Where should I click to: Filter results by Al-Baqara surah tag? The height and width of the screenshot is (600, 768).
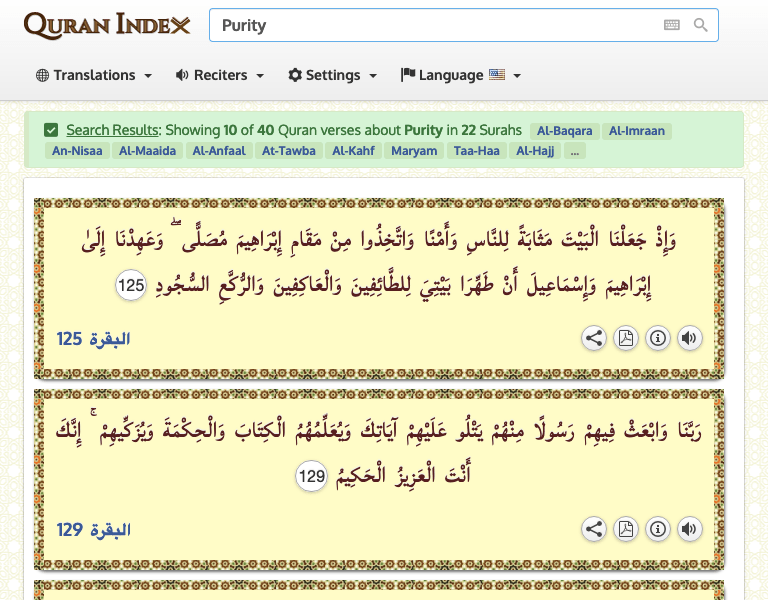coord(564,130)
